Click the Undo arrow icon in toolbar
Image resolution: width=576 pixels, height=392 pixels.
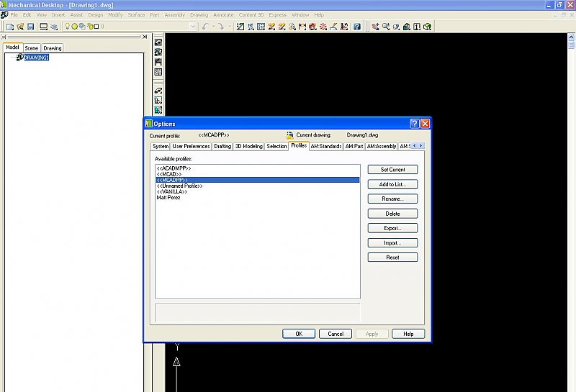206,27
